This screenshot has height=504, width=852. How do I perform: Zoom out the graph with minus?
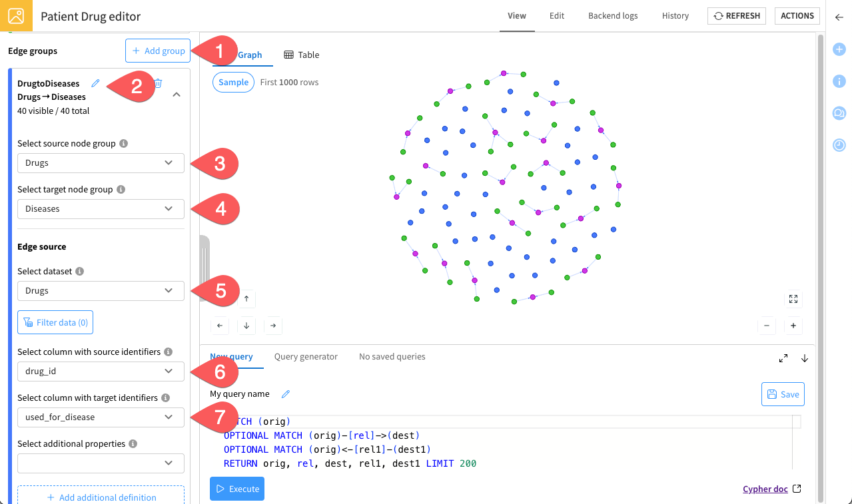tap(767, 326)
